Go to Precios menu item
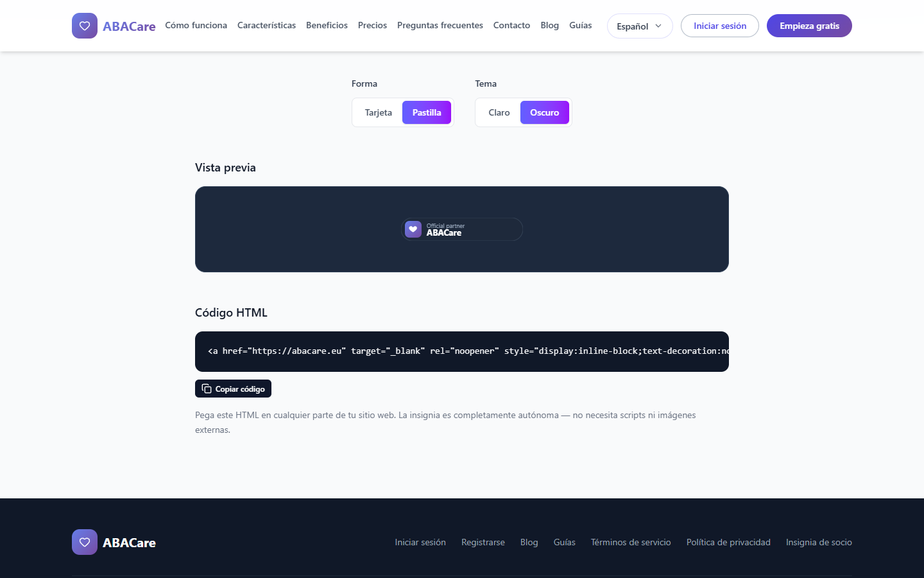 (372, 26)
